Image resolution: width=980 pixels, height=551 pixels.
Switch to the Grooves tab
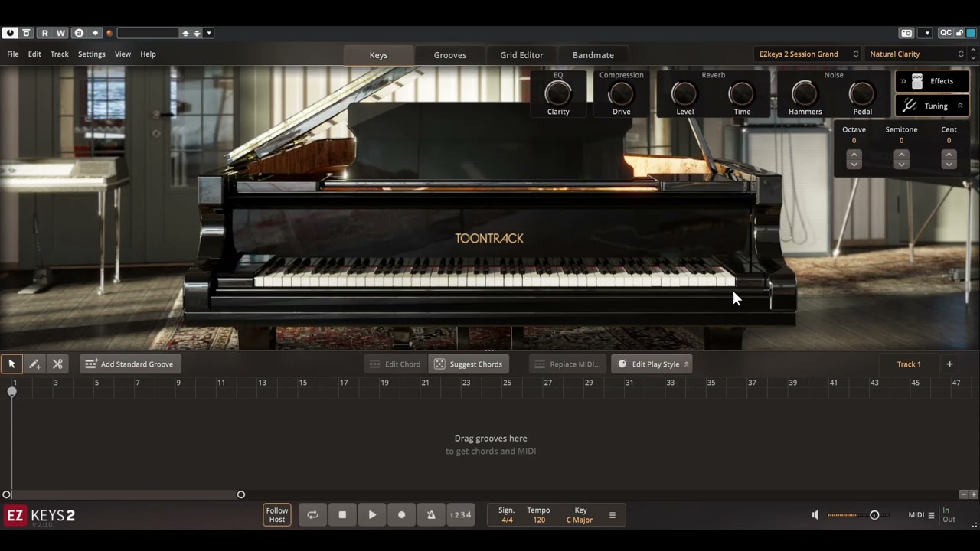pos(450,55)
